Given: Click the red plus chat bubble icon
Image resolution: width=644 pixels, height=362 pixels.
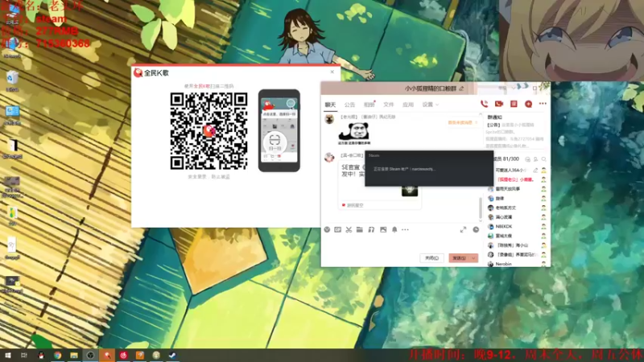Looking at the screenshot, I should click(529, 105).
